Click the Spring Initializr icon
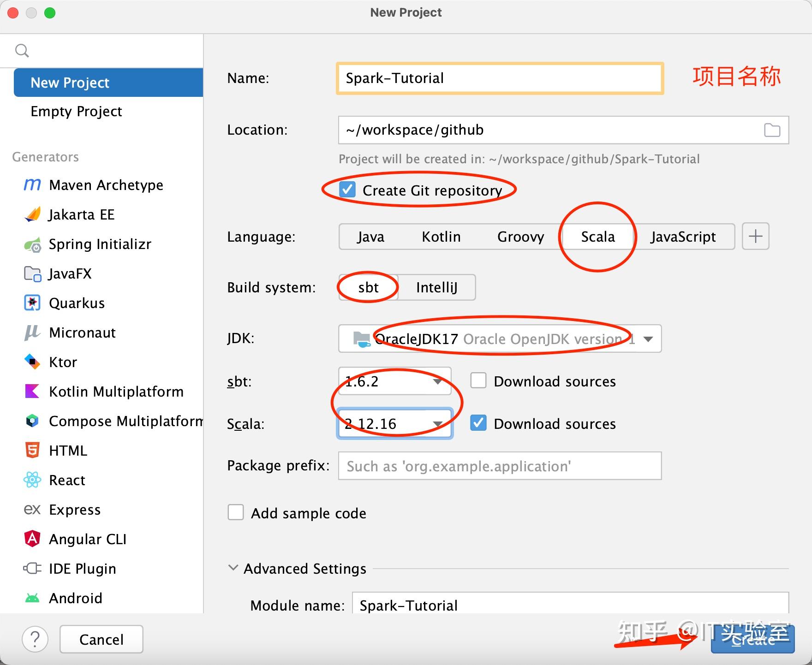Screen dimensions: 812x665 pyautogui.click(x=32, y=244)
